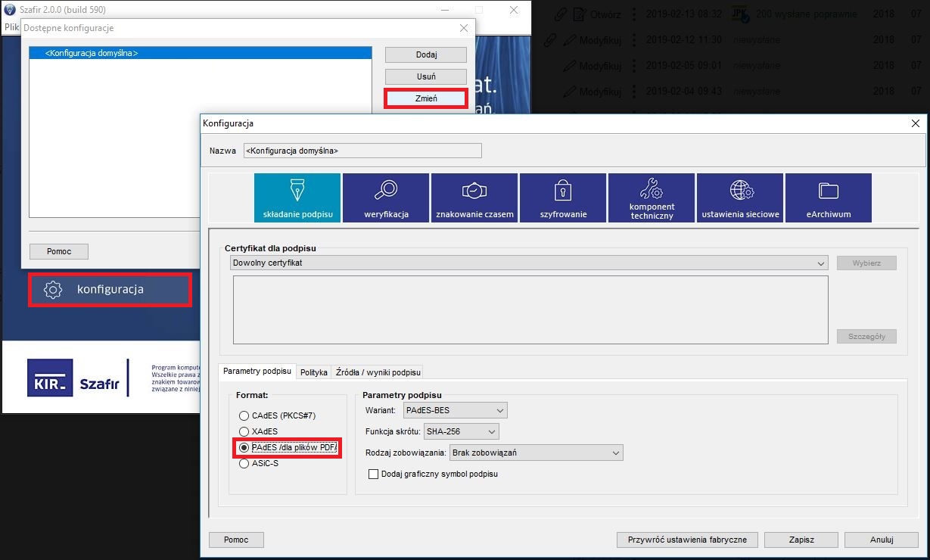Viewport: 930px width, 560px height.
Task: Open the Źródła / wyniki podpisu tab
Action: coord(378,372)
